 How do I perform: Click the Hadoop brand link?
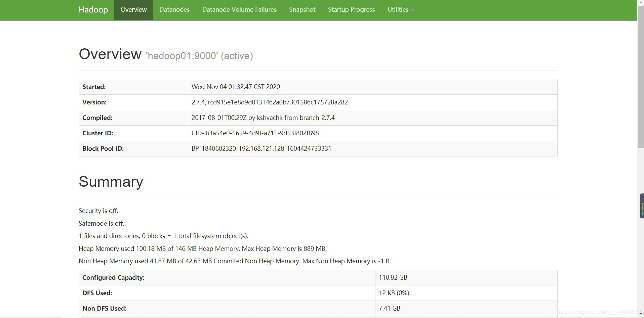tap(93, 10)
